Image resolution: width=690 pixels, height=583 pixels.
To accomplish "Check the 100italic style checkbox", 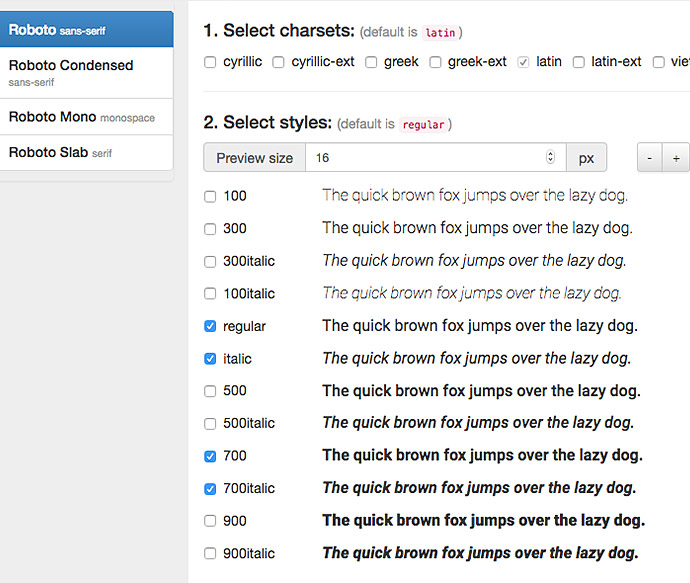I will pos(210,293).
